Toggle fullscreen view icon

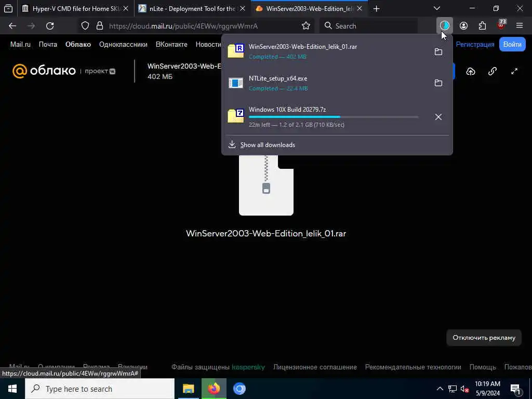[514, 71]
